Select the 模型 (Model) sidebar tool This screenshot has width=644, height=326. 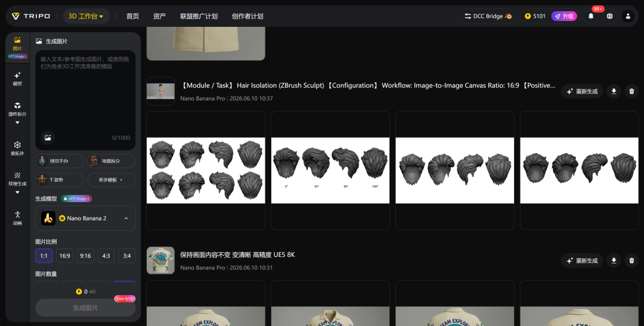pos(17,79)
